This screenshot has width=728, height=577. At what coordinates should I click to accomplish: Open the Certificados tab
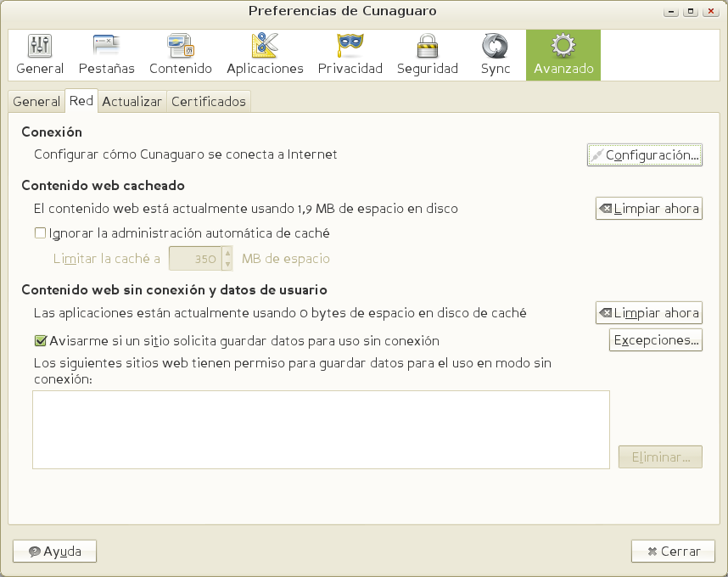[209, 102]
